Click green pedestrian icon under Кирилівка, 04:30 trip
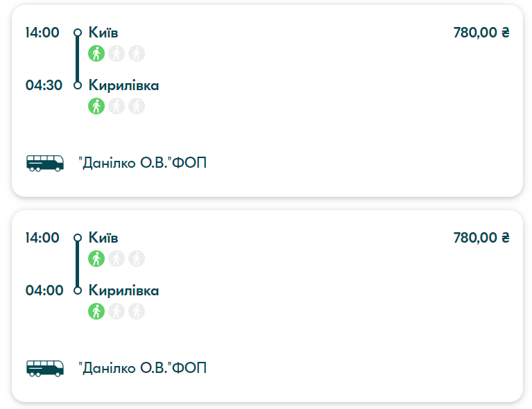 (x=96, y=106)
